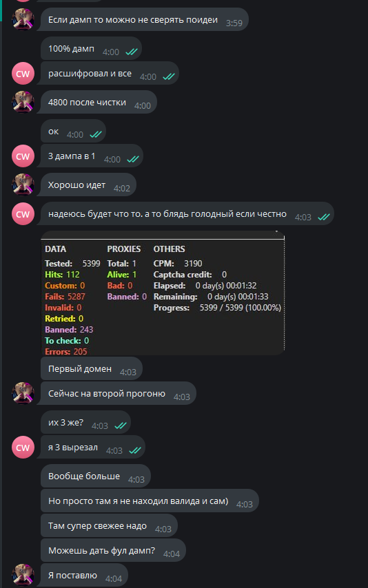Click the photo avatar beside "Хорошо идет"
The image size is (368, 588).
coord(23,185)
